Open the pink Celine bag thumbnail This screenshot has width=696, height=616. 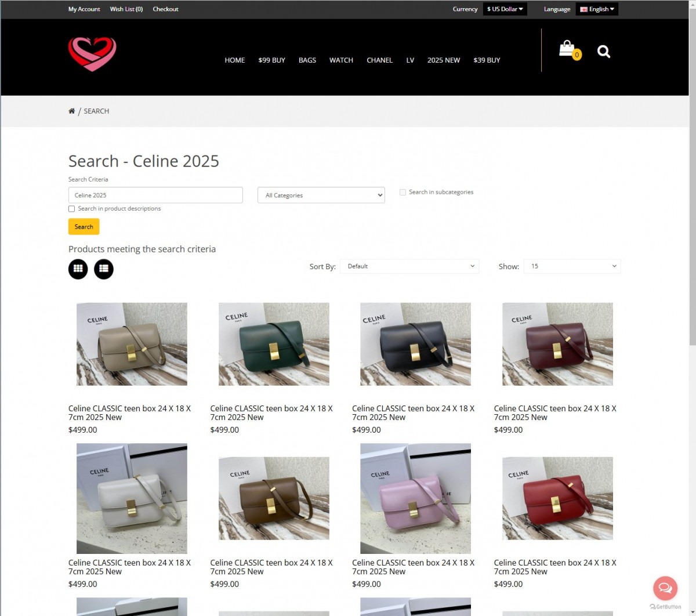pyautogui.click(x=415, y=499)
